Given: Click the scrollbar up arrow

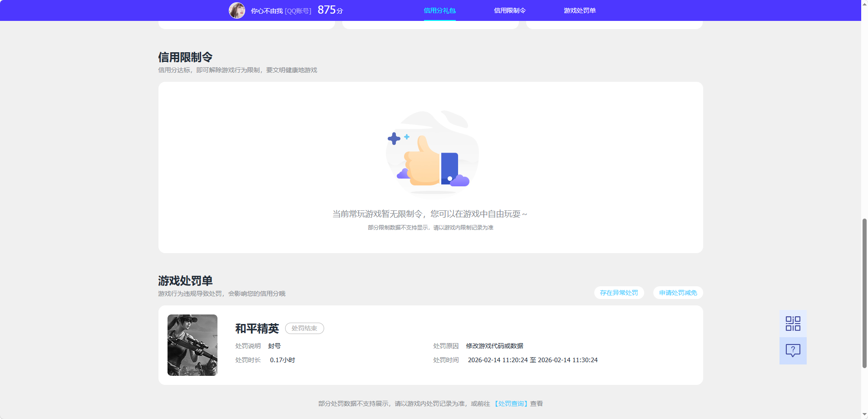Looking at the screenshot, I should [864, 4].
